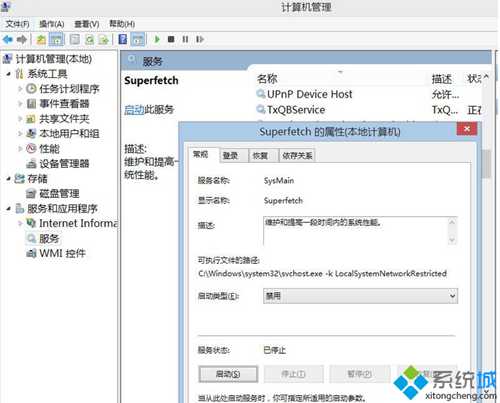
Task: Click the 停止(T) button
Action: click(293, 374)
